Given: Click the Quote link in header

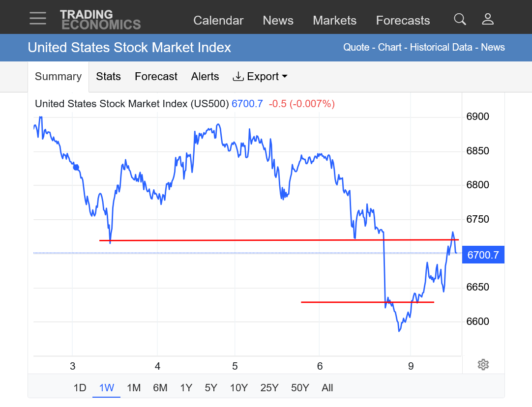Looking at the screenshot, I should pos(356,48).
